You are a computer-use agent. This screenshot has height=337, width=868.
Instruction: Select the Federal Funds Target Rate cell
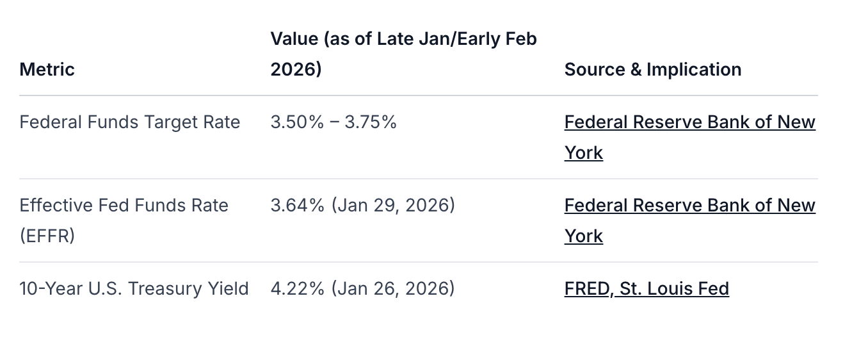pyautogui.click(x=130, y=122)
